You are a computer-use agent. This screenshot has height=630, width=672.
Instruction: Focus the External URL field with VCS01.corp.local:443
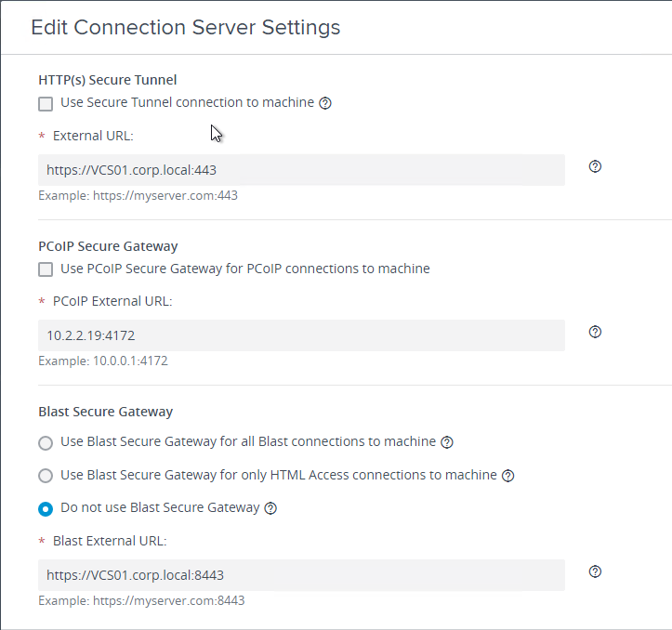pyautogui.click(x=301, y=170)
